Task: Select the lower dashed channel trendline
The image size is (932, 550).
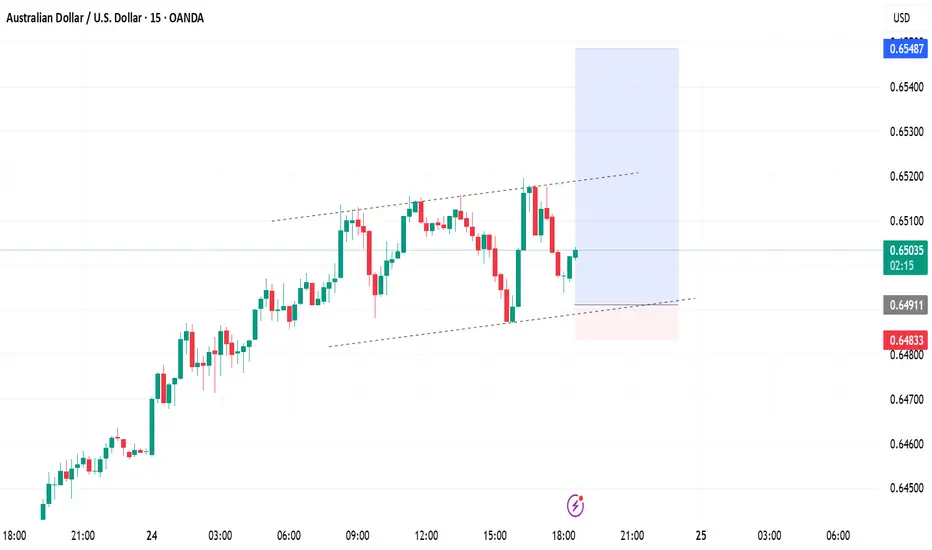Action: tap(511, 322)
